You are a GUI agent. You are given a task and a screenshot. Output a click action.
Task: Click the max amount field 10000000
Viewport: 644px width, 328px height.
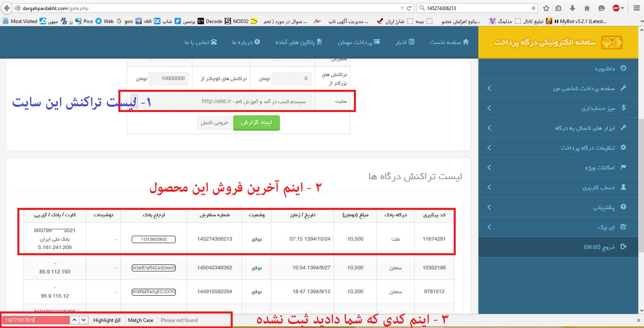click(x=168, y=78)
